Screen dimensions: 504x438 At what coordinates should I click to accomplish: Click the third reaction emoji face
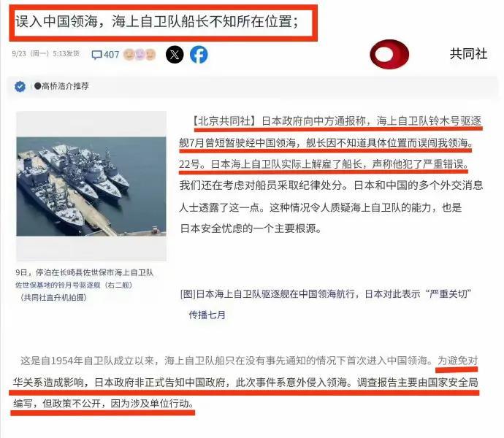(x=150, y=55)
